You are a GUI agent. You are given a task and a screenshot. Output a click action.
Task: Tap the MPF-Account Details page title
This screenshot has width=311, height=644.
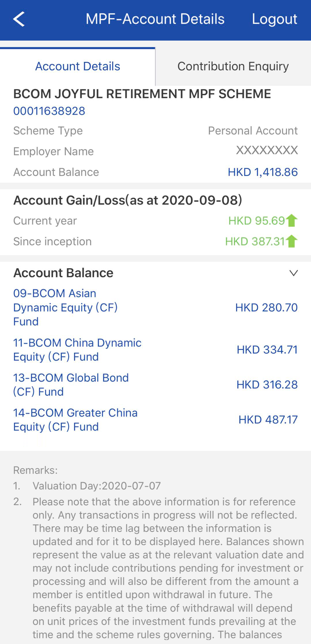155,19
